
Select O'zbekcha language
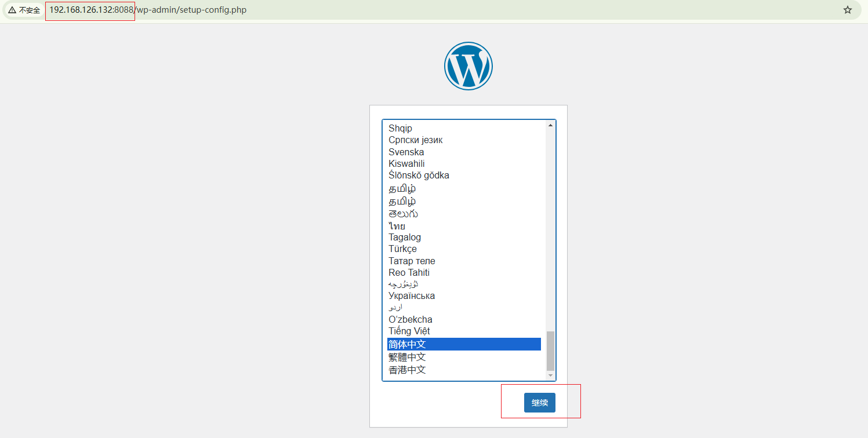464,319
